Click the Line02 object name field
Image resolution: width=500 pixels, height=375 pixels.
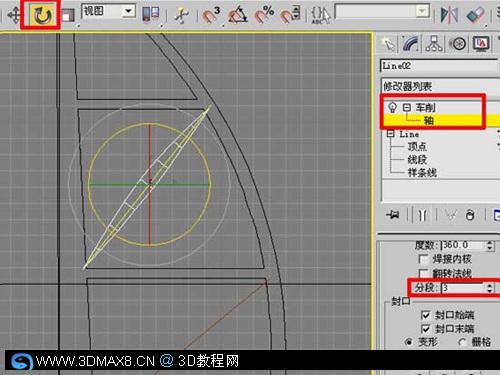(439, 66)
